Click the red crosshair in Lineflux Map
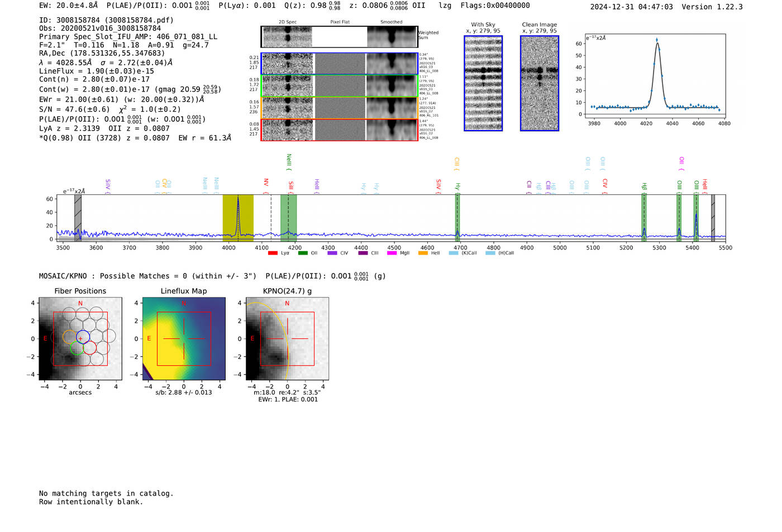The height and width of the screenshot is (532, 782). pyautogui.click(x=184, y=339)
